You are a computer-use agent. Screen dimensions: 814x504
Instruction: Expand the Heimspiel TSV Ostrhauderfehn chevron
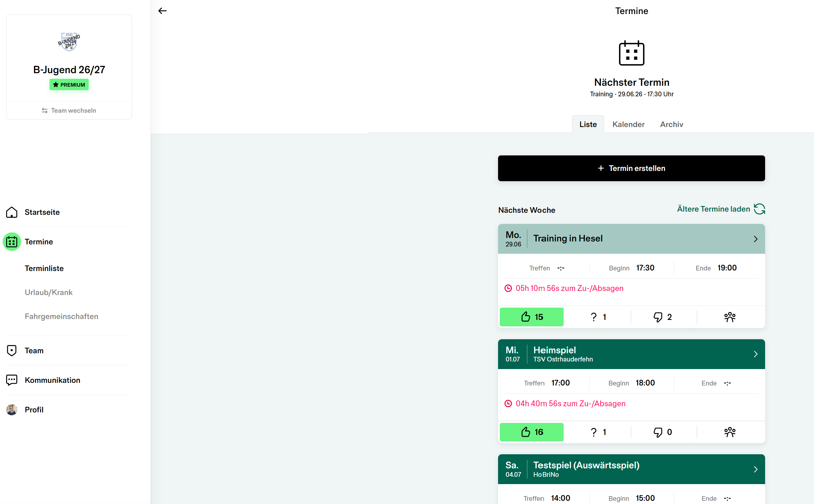pos(756,354)
